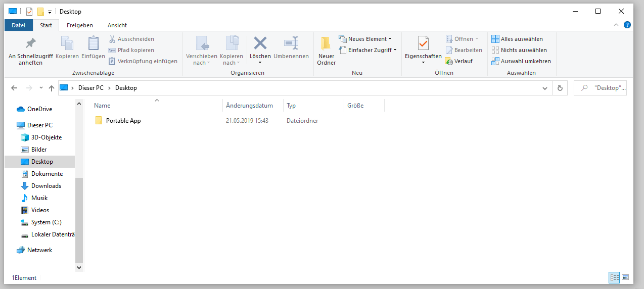Open the Datei menu
Image resolution: width=644 pixels, height=289 pixels.
[18, 25]
